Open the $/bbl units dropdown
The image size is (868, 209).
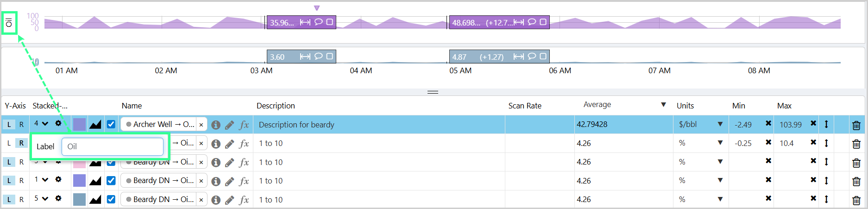pyautogui.click(x=720, y=124)
